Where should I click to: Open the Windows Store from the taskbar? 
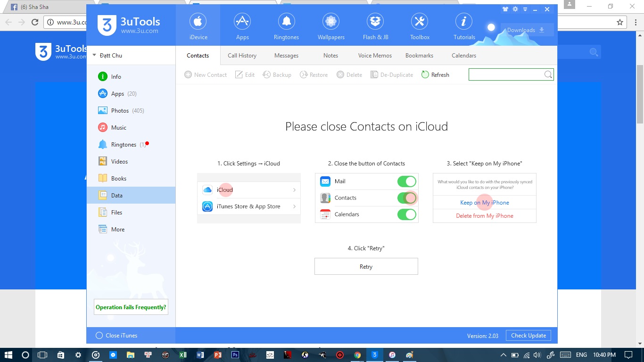click(x=60, y=355)
